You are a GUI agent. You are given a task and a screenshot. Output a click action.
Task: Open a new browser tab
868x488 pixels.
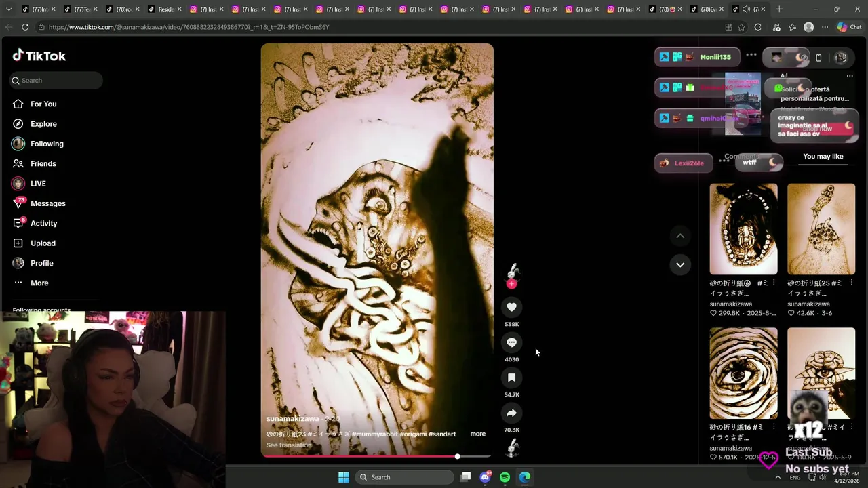(779, 9)
